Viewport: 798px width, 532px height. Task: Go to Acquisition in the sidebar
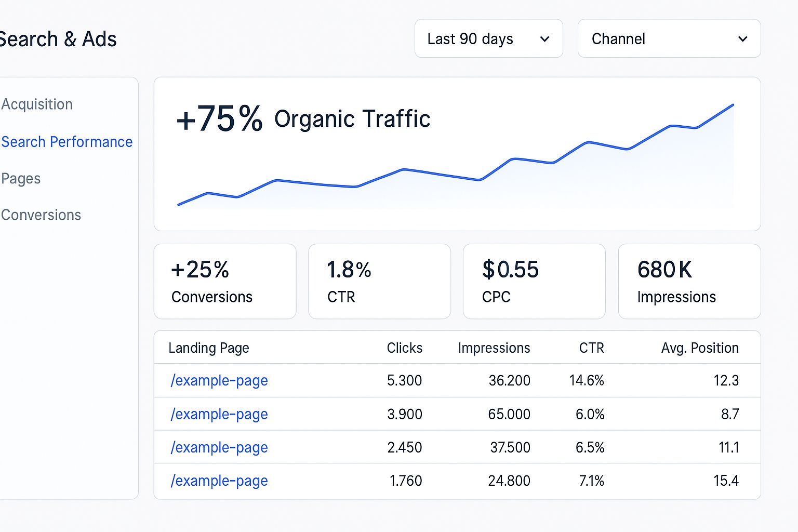(x=37, y=104)
